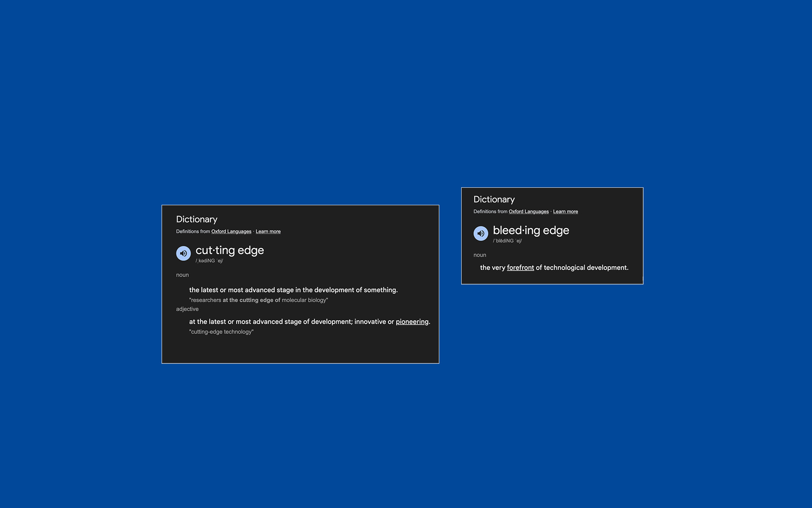
Task: Click the molecular biology example sentence
Action: [259, 300]
